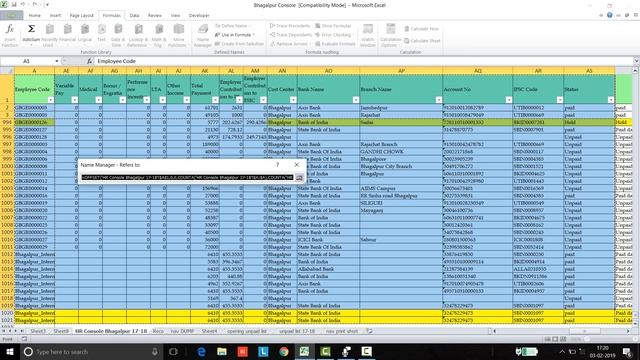
Task: Click Define Name button
Action: (x=232, y=26)
